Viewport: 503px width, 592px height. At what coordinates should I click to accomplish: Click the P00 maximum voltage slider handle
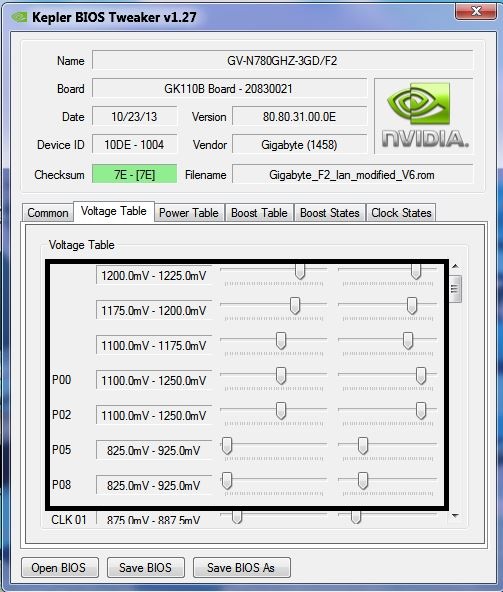pos(421,376)
